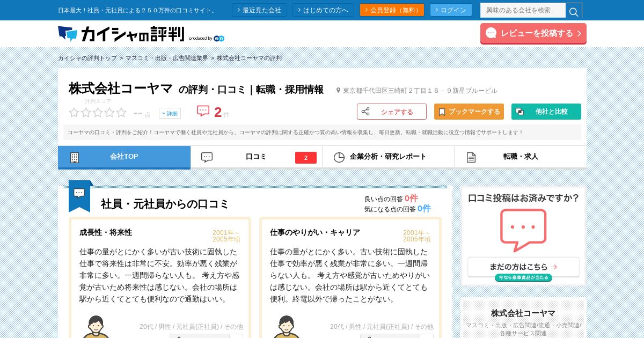Screen dimensions: 644x338
Task: Switch to the 口コミ tab
Action: (256, 157)
